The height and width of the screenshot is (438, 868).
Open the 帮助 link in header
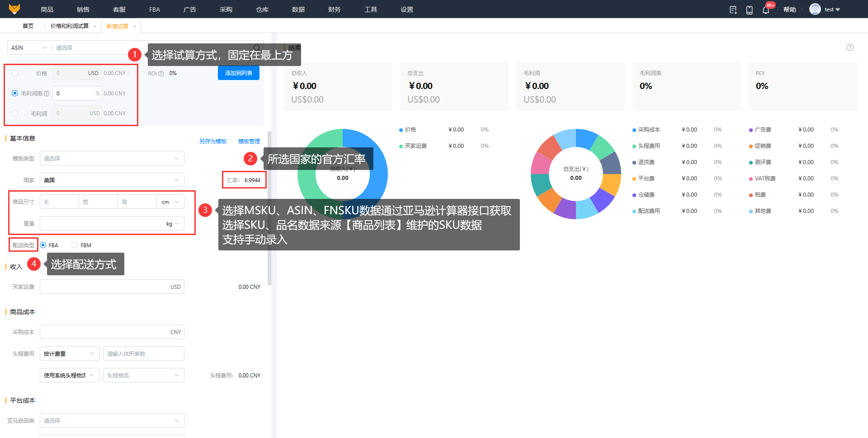pos(790,9)
